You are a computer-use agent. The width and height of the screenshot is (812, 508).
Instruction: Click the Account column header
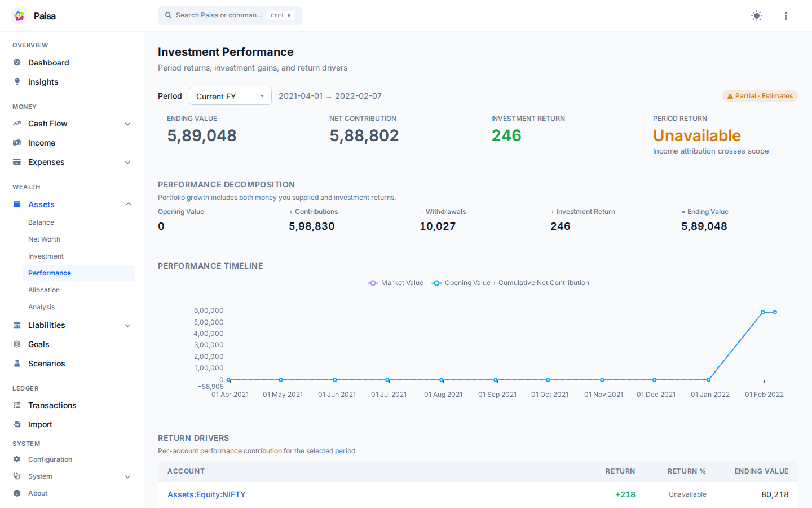tap(186, 471)
